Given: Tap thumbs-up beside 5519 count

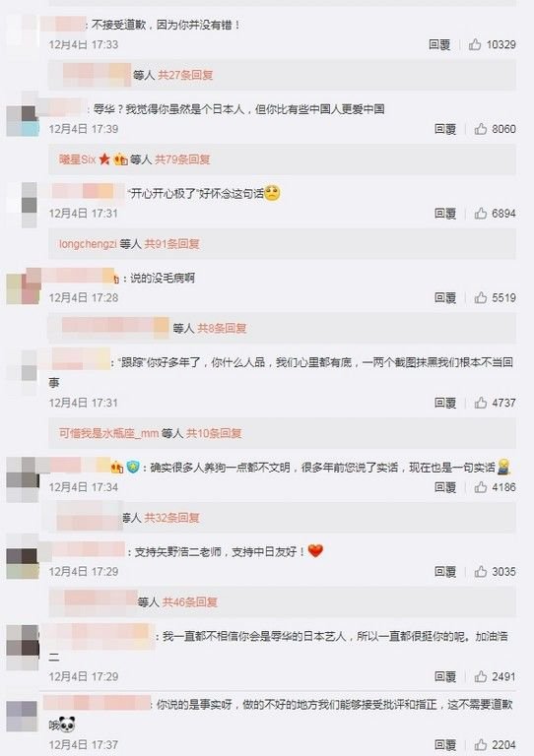Looking at the screenshot, I should click(x=481, y=297).
